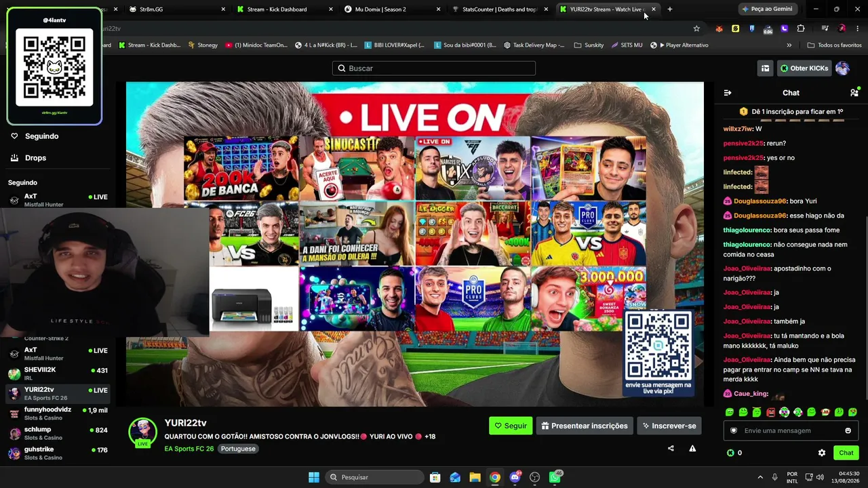Image resolution: width=868 pixels, height=488 pixels.
Task: Send the red angry emote
Action: [x=770, y=412]
